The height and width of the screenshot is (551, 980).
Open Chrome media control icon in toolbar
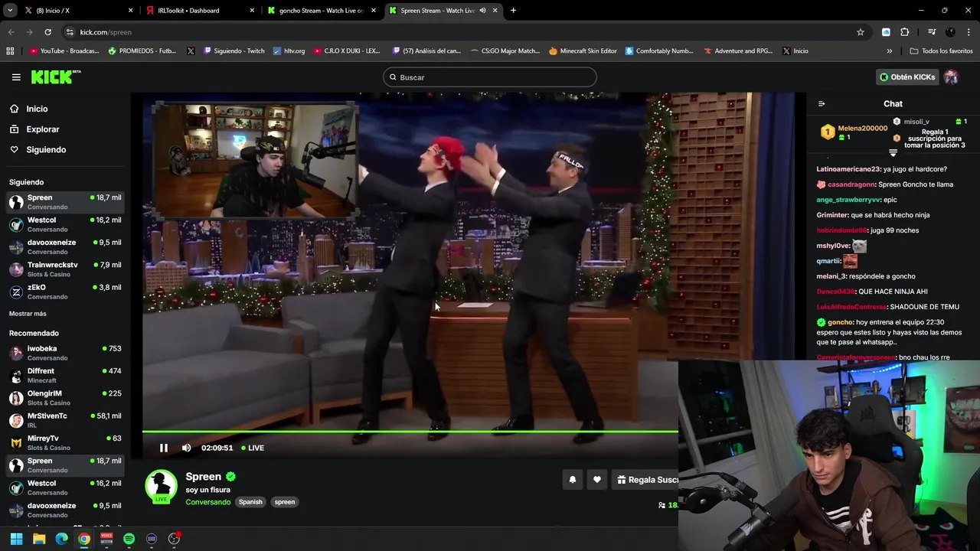pyautogui.click(x=932, y=32)
